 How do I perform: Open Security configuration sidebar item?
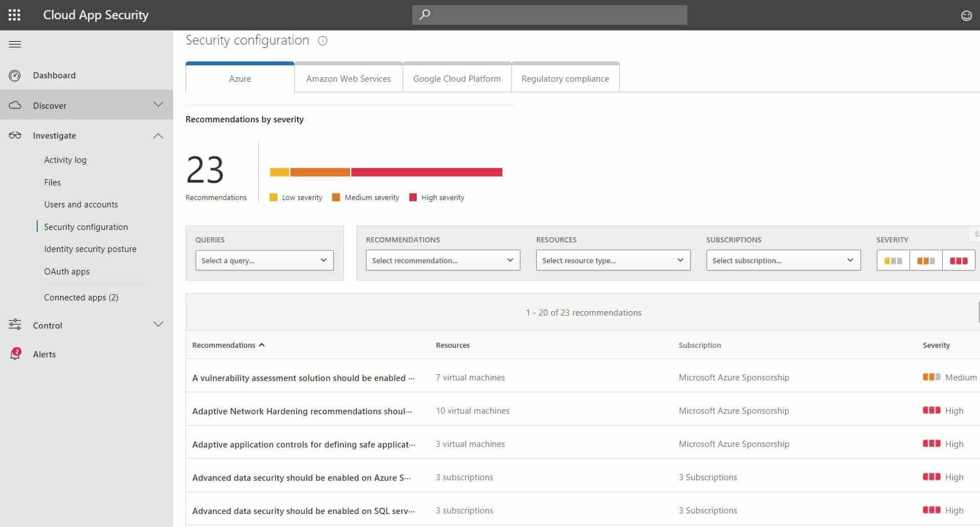point(86,227)
